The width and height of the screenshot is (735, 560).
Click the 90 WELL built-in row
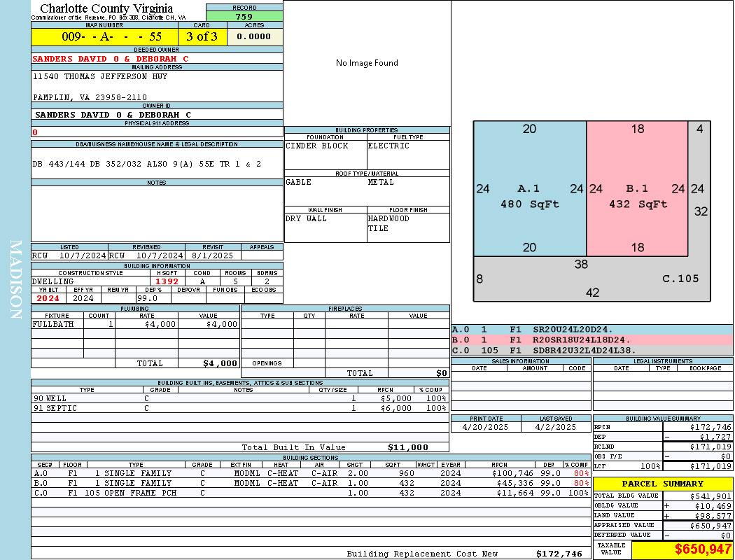pyautogui.click(x=240, y=398)
